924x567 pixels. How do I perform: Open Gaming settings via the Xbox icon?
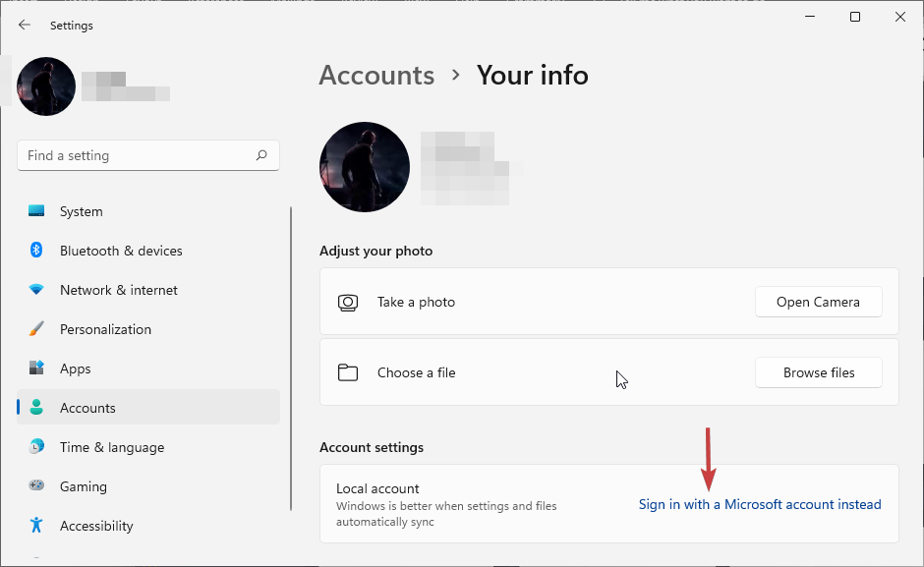coord(37,486)
